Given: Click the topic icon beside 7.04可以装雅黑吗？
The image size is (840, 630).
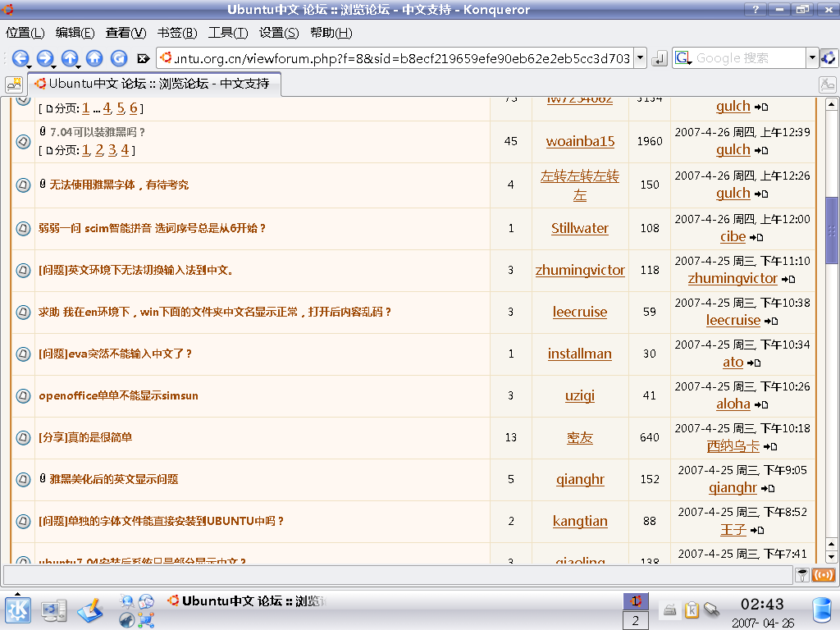Looking at the screenshot, I should click(23, 141).
